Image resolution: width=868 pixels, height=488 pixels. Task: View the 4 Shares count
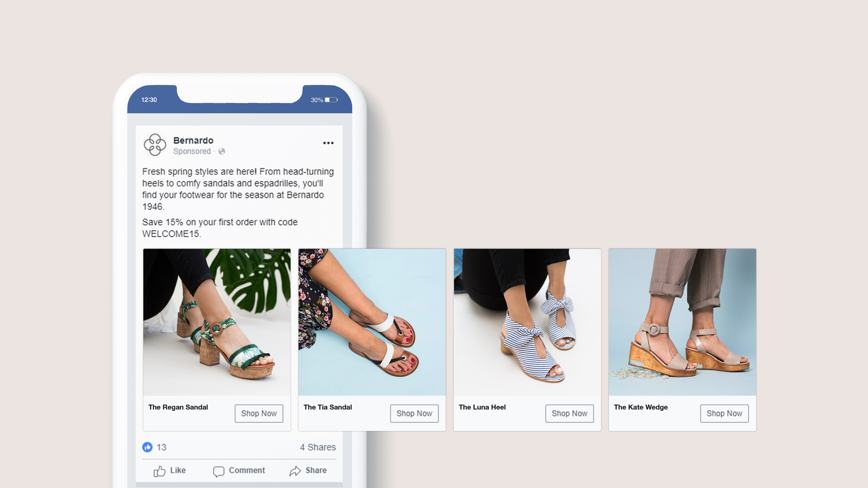(x=318, y=447)
